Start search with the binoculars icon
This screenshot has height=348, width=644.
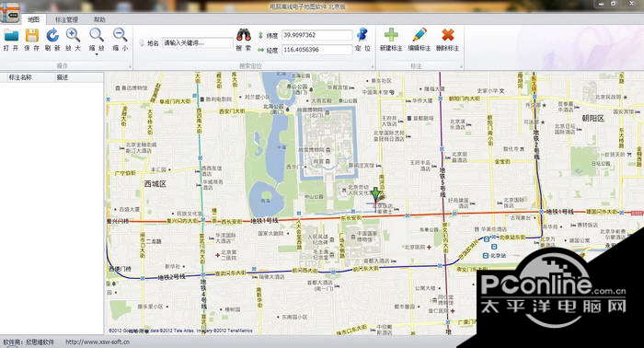click(x=244, y=35)
